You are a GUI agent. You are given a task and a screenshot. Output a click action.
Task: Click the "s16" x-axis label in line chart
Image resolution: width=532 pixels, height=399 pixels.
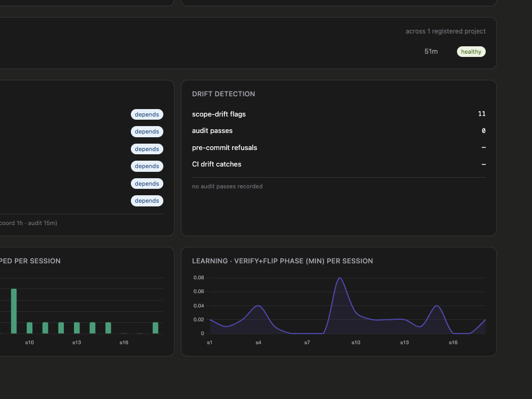[453, 342]
